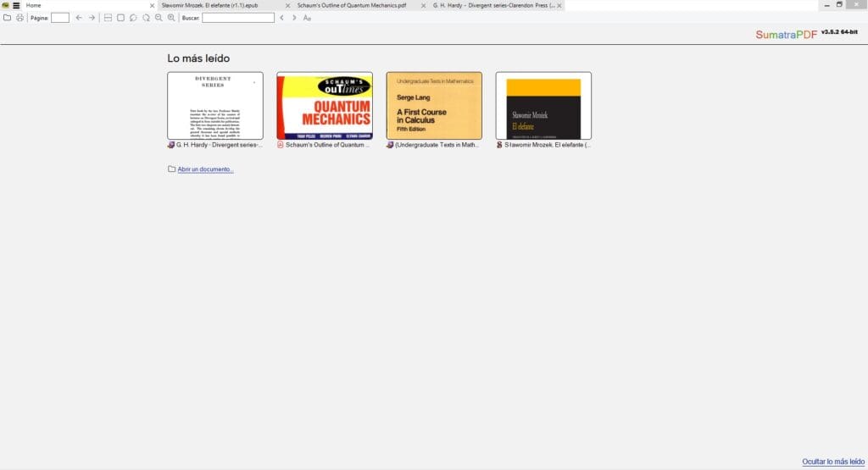This screenshot has width=868, height=470.
Task: Click '(Undergraduate Texts in Math' file label
Action: pyautogui.click(x=437, y=145)
